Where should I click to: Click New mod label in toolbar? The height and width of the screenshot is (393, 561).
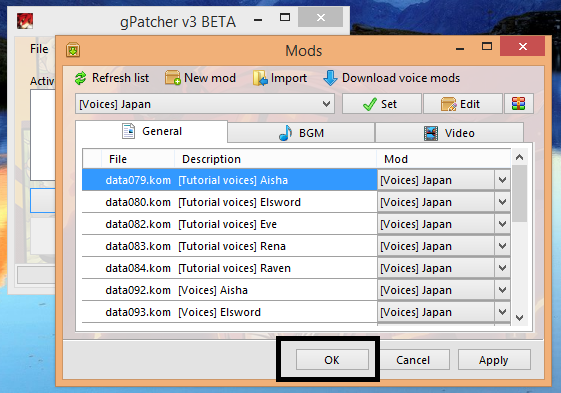(x=210, y=78)
